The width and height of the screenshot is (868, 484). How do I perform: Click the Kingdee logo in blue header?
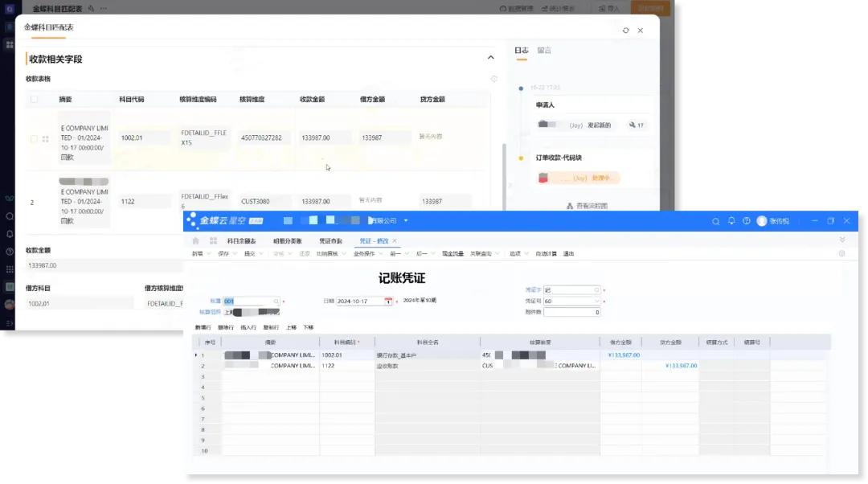[192, 220]
